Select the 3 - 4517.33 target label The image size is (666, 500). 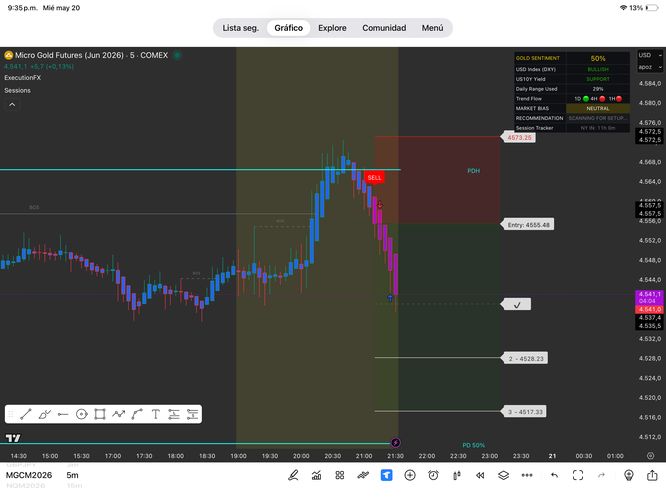click(525, 412)
